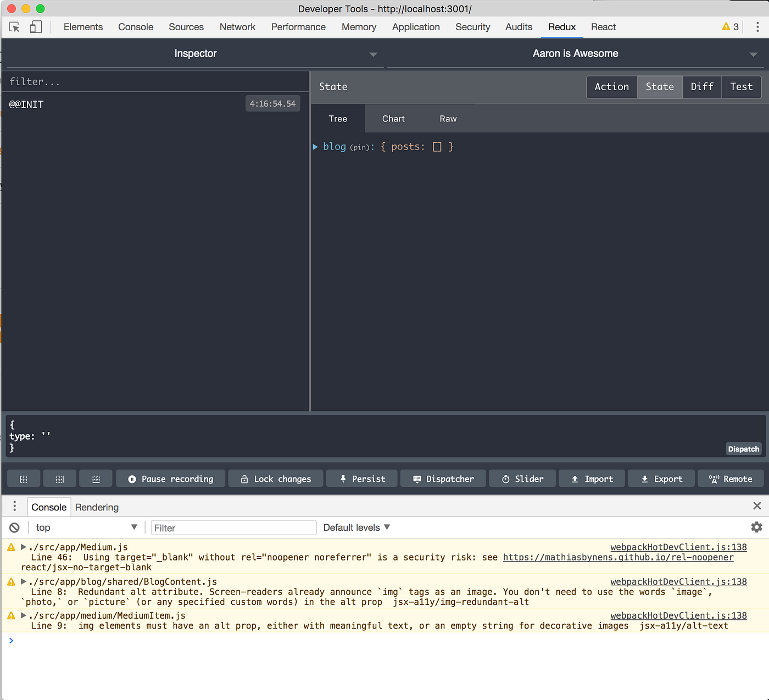Dispatch the typed action
Viewport: 769px width, 700px height.
(x=743, y=448)
